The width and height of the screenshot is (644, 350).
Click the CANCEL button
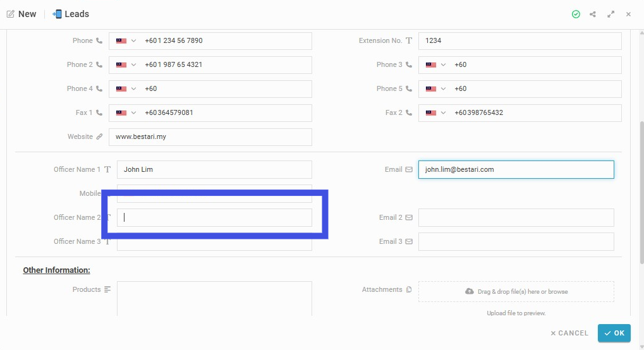tap(569, 333)
